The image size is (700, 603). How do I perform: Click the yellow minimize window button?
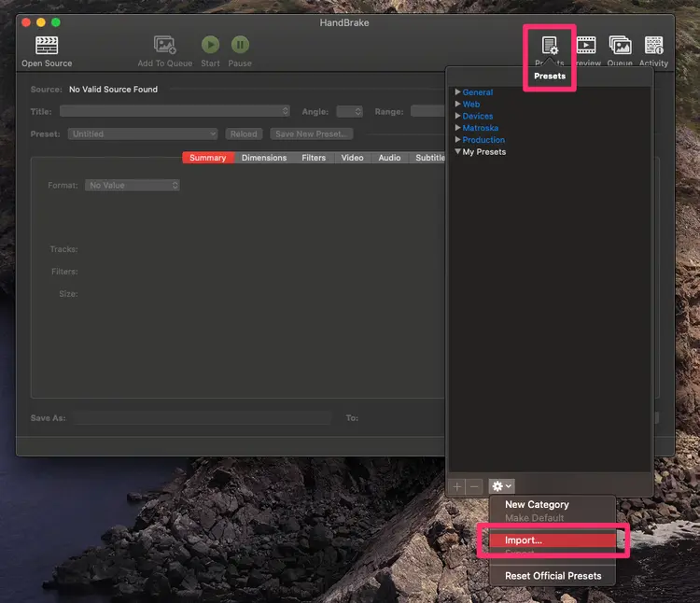tap(41, 22)
